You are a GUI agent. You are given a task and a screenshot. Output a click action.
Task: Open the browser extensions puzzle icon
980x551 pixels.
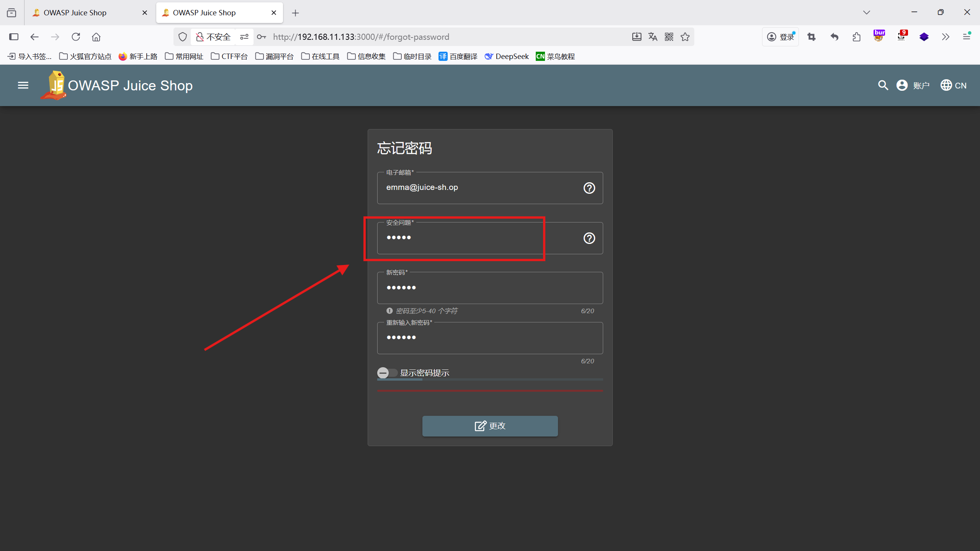pos(856,37)
